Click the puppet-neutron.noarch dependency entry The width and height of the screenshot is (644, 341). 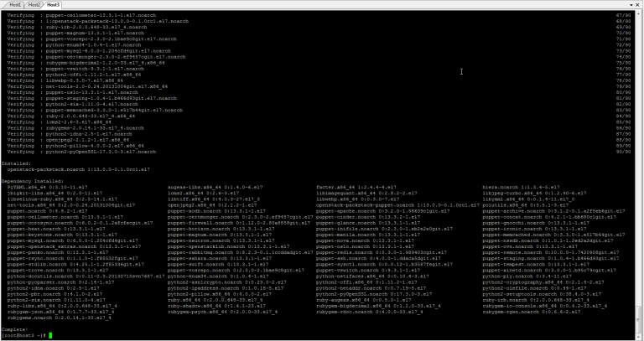221,240
